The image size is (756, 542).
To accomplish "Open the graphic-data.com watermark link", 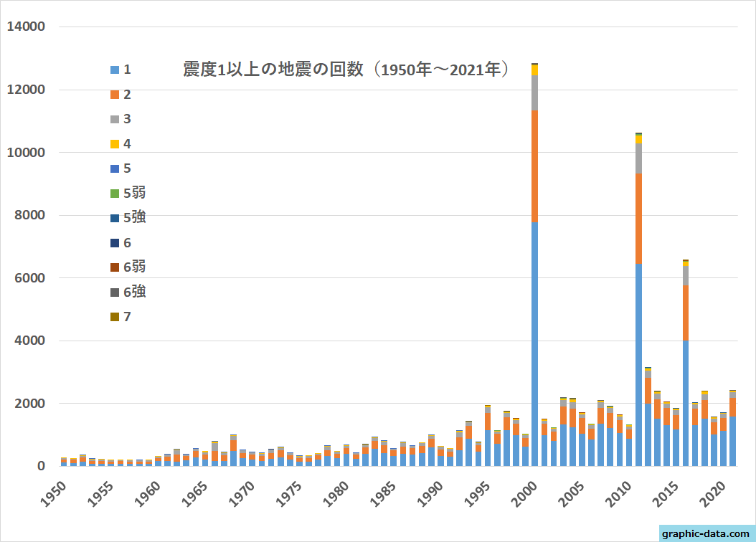I will (x=707, y=533).
